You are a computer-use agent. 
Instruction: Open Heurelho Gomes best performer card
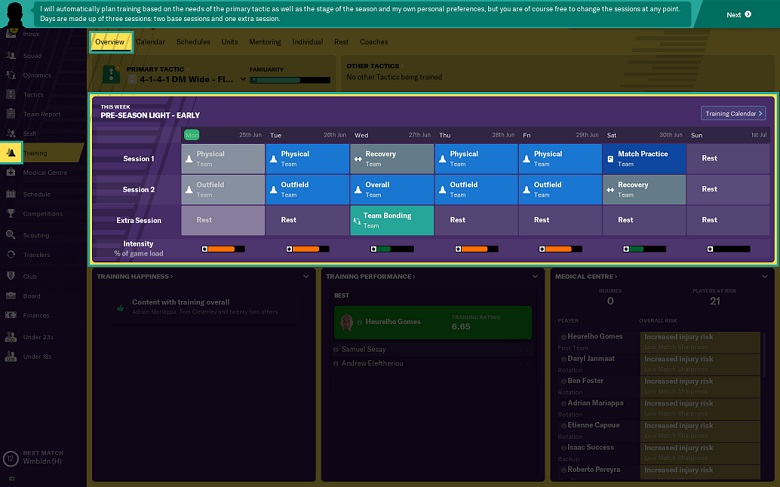click(433, 322)
